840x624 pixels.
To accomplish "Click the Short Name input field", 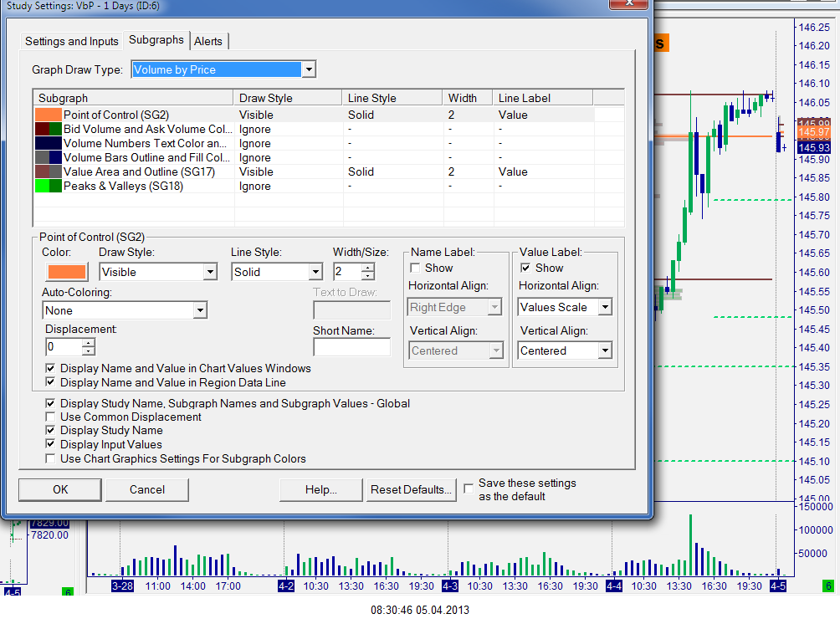I will point(351,347).
